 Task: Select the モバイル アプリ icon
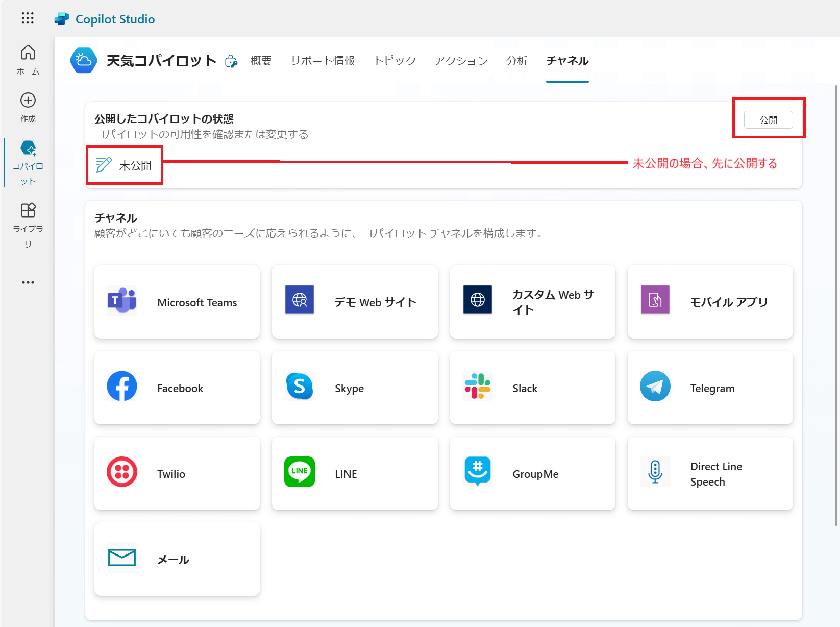click(655, 300)
